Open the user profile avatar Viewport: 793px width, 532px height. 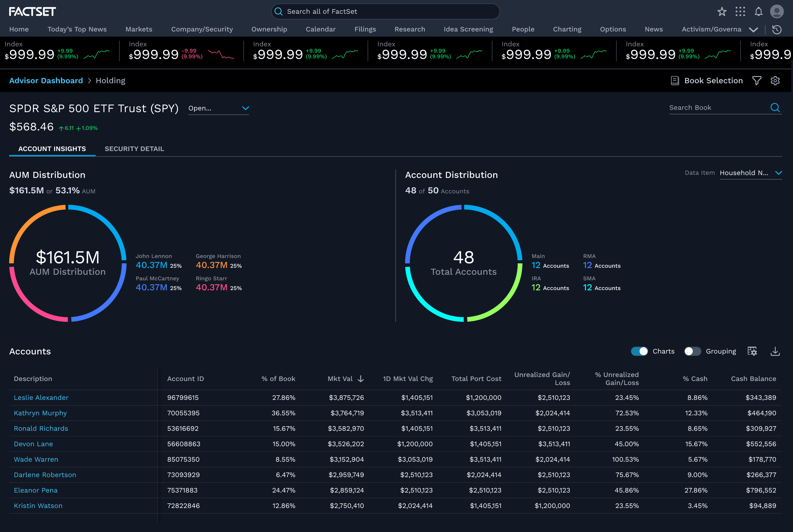(x=777, y=11)
